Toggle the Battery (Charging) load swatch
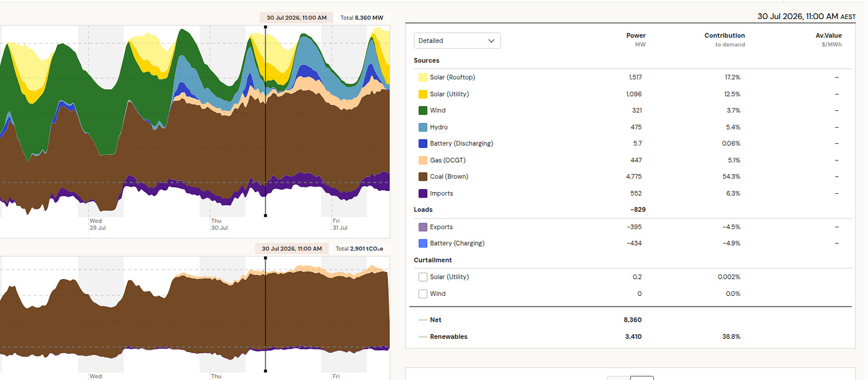This screenshot has height=380, width=868. click(x=423, y=243)
